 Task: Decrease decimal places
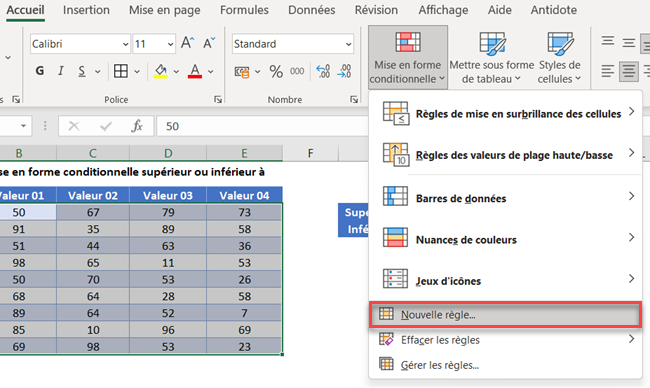coord(344,71)
